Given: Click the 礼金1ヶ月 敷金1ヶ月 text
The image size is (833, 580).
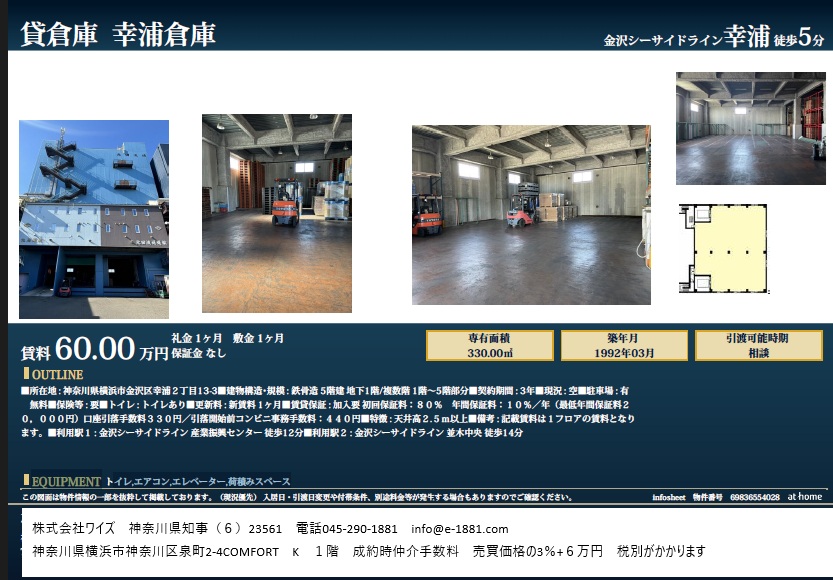Looking at the screenshot, I should [227, 338].
